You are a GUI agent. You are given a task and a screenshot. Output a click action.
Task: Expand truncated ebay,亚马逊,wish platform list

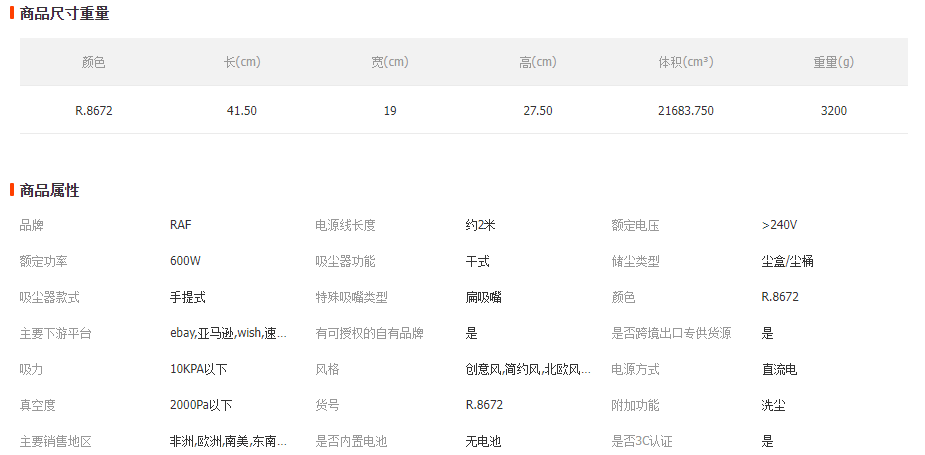[229, 333]
